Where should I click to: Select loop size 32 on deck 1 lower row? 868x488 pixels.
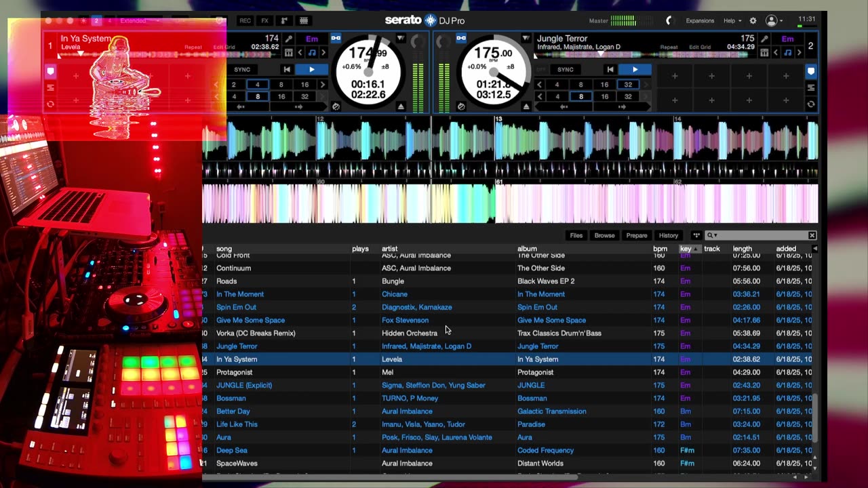tap(304, 96)
